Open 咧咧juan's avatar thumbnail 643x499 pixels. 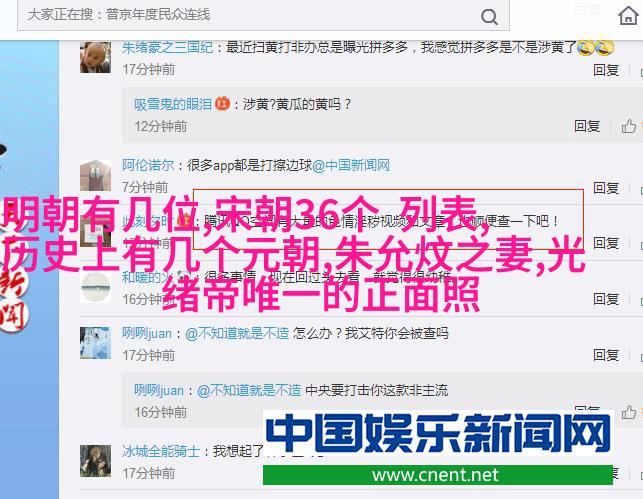tap(95, 343)
